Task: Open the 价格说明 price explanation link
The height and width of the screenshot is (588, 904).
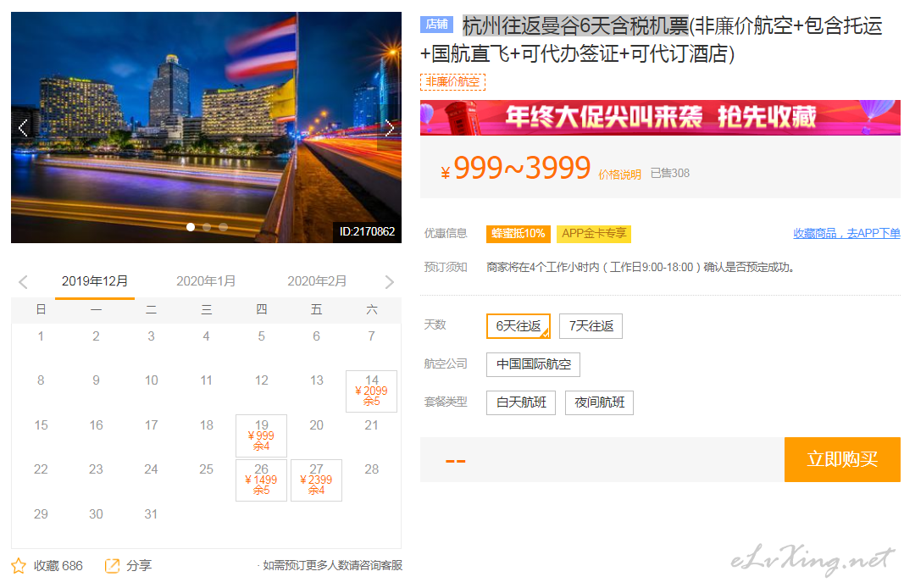Action: point(620,175)
